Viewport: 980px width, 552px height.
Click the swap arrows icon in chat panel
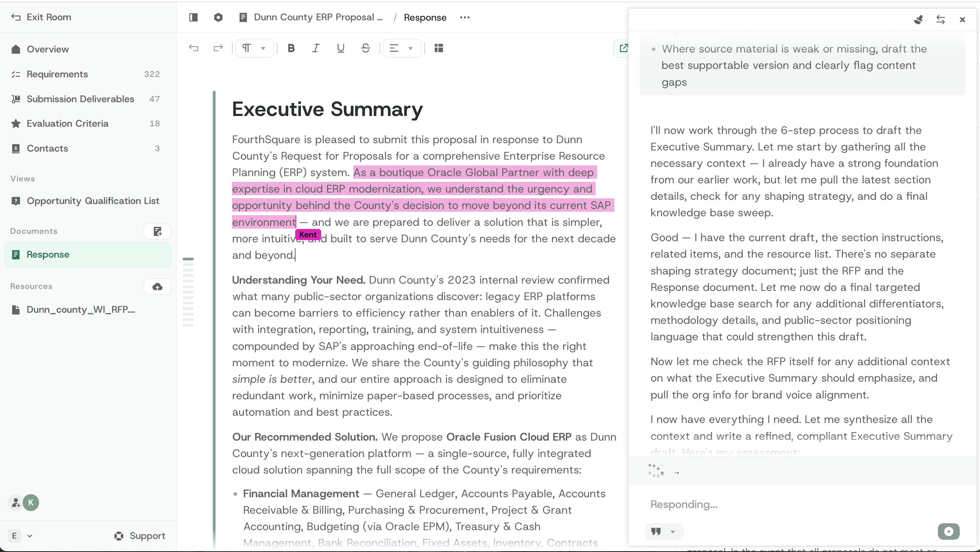(941, 20)
